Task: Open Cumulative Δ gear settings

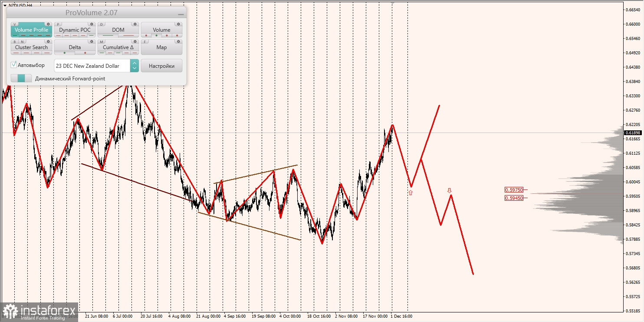Action: tap(135, 42)
